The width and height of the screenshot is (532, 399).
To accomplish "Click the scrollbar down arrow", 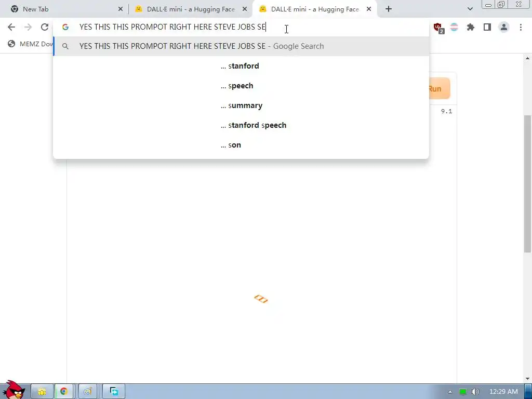I will [x=527, y=379].
